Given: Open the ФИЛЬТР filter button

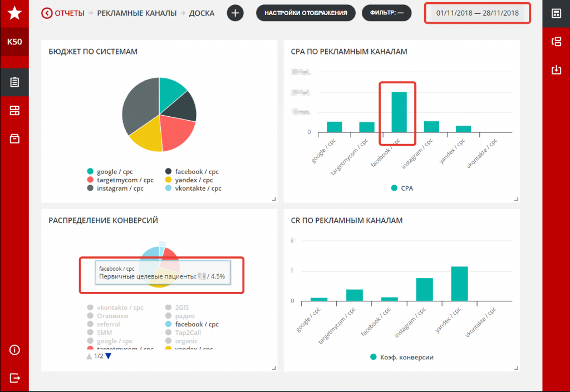Looking at the screenshot, I should [387, 13].
